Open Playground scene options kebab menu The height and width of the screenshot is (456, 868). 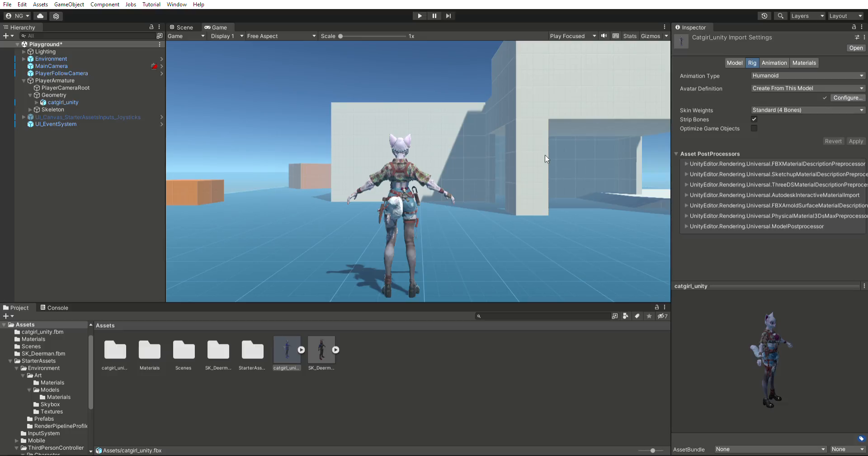160,44
